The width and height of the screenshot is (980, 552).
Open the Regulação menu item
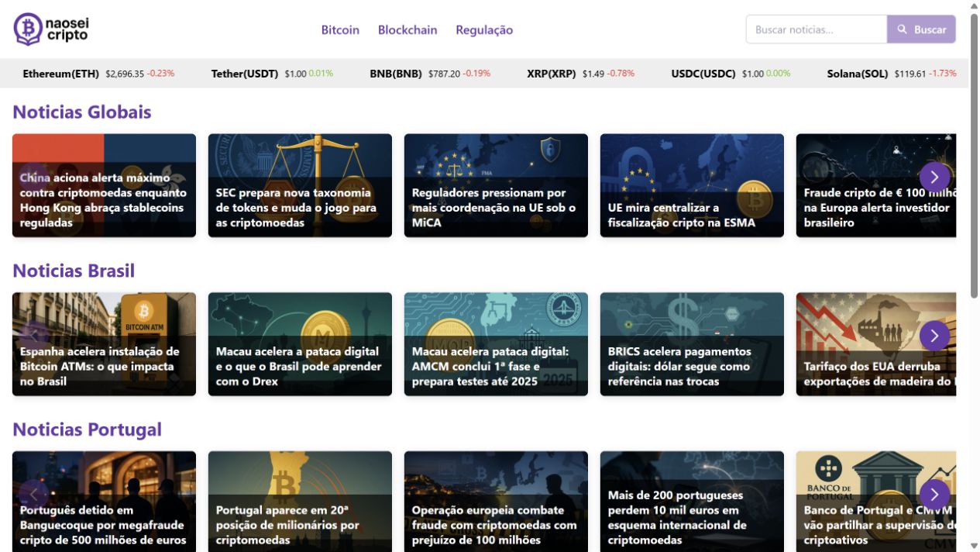484,29
